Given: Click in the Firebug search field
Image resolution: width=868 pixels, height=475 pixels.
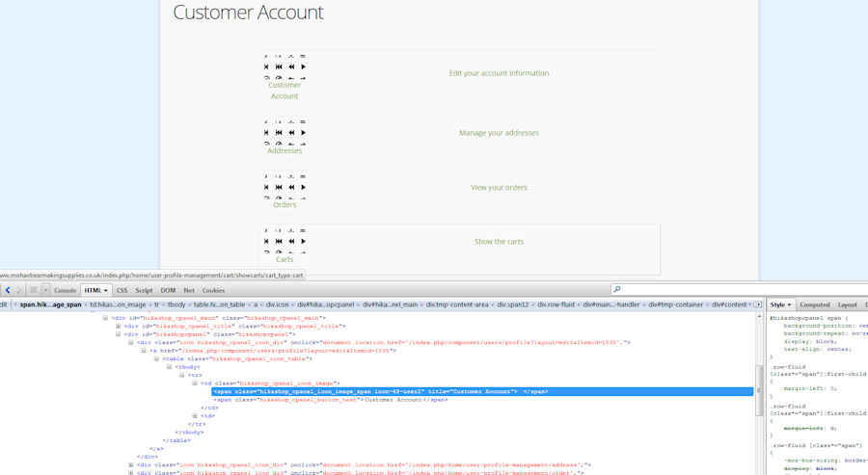Looking at the screenshot, I should [739, 289].
